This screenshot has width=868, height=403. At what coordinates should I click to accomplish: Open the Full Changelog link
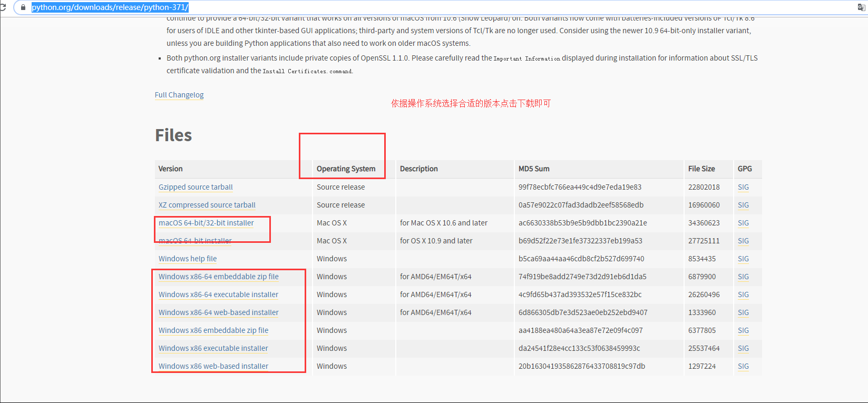tap(179, 95)
